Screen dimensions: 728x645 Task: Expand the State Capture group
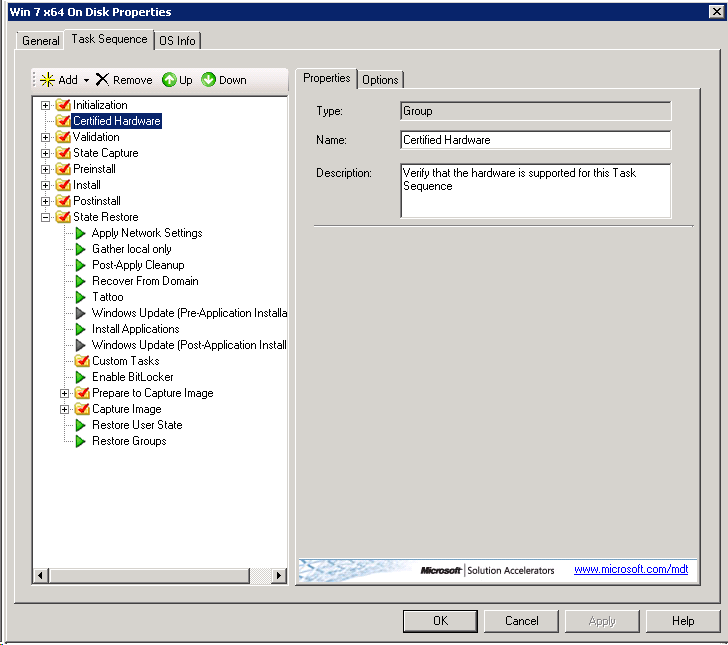point(45,153)
